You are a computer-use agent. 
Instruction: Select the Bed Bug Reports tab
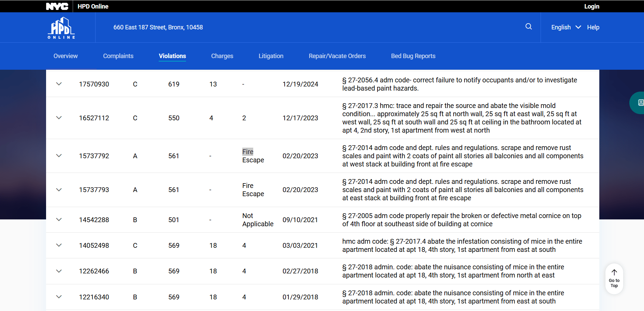(x=413, y=56)
